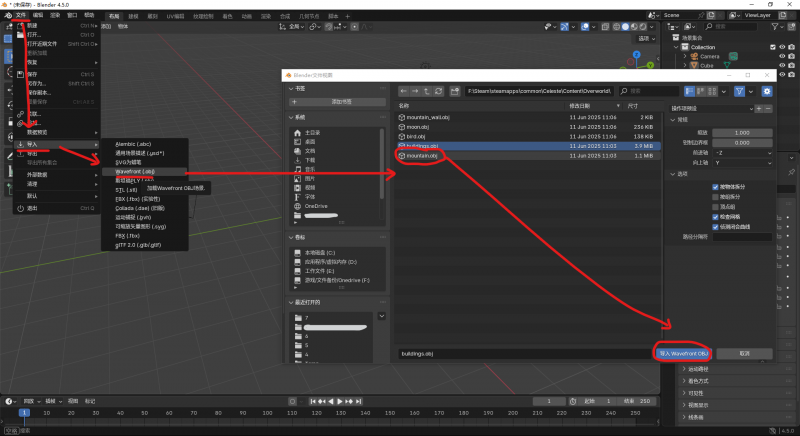Toggle second unchecked import option checkbox
Image resolution: width=800 pixels, height=436 pixels.
(715, 197)
